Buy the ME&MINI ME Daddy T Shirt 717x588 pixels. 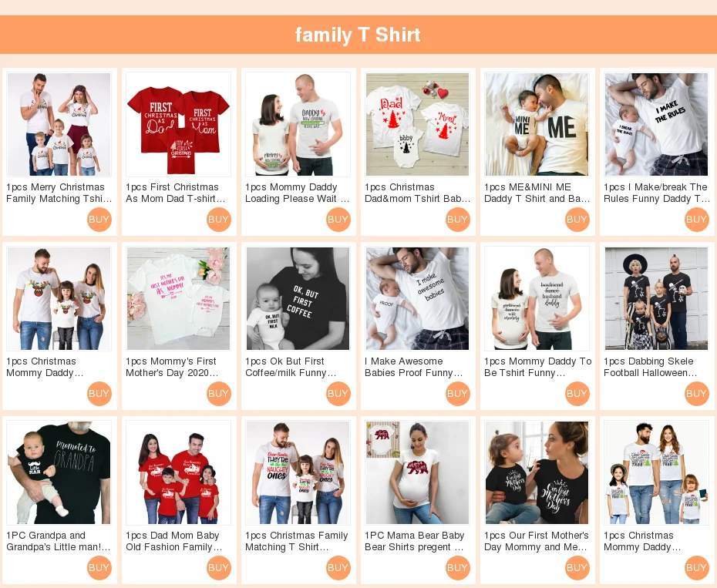coord(577,220)
